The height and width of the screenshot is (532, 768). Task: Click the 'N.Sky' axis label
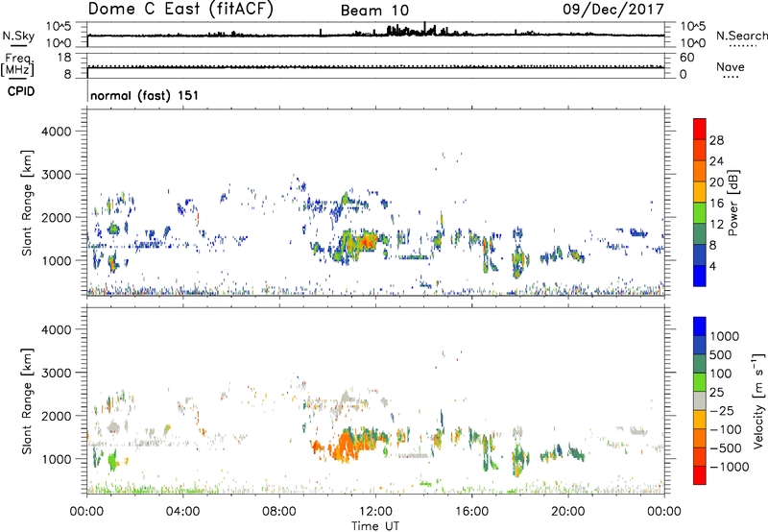click(18, 36)
